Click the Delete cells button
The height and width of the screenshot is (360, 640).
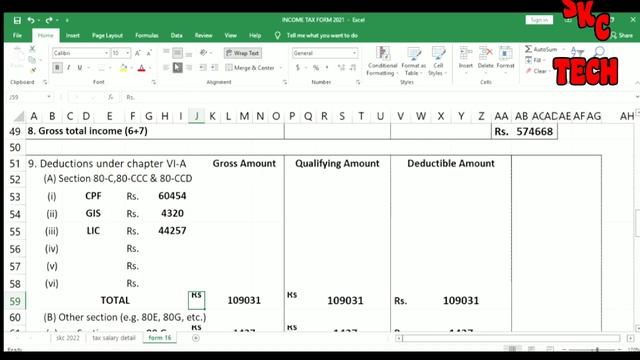[x=485, y=59]
